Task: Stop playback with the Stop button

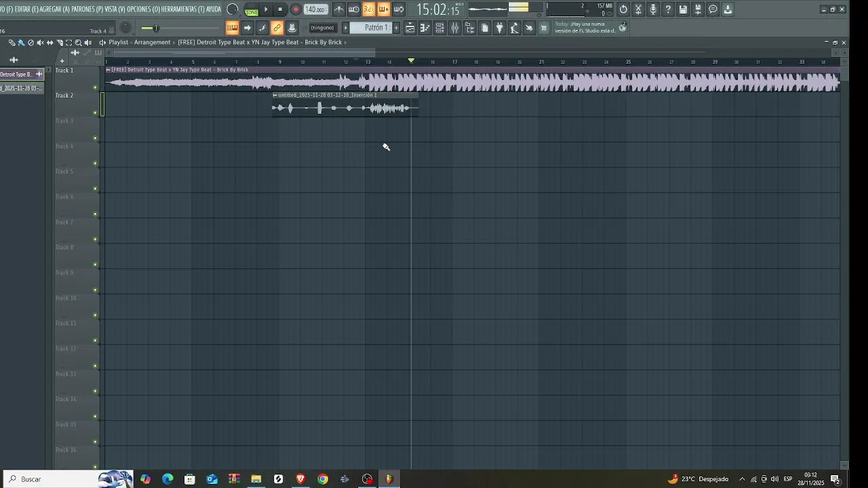Action: tap(280, 9)
